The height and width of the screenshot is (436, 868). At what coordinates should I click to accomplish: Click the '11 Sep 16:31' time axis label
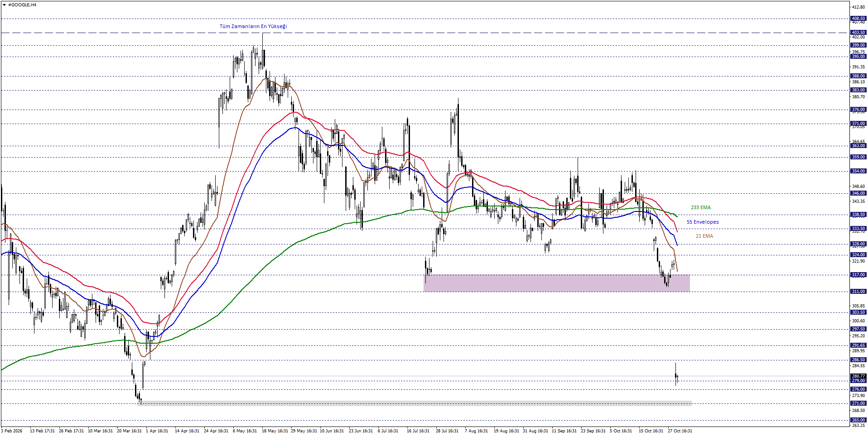pyautogui.click(x=564, y=431)
